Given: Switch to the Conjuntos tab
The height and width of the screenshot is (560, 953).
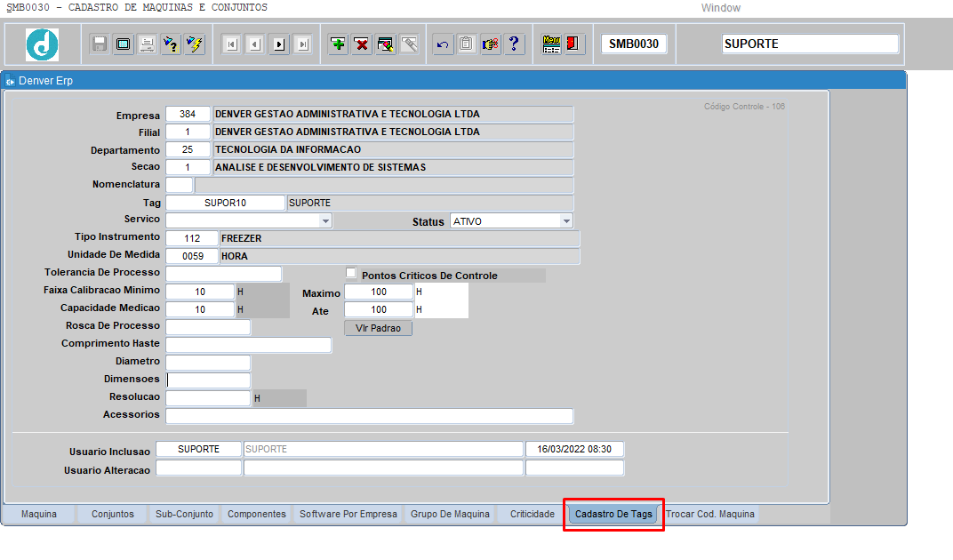Looking at the screenshot, I should (x=112, y=514).
